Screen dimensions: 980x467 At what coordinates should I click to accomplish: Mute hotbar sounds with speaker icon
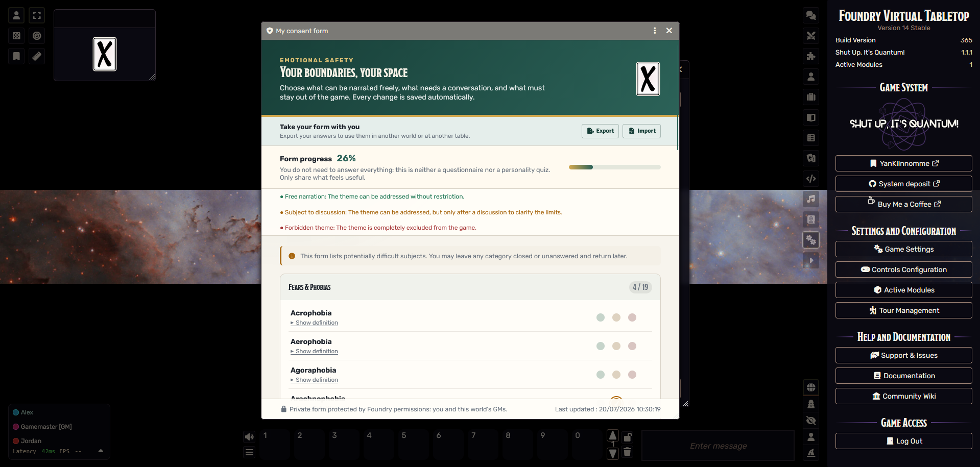pos(249,436)
